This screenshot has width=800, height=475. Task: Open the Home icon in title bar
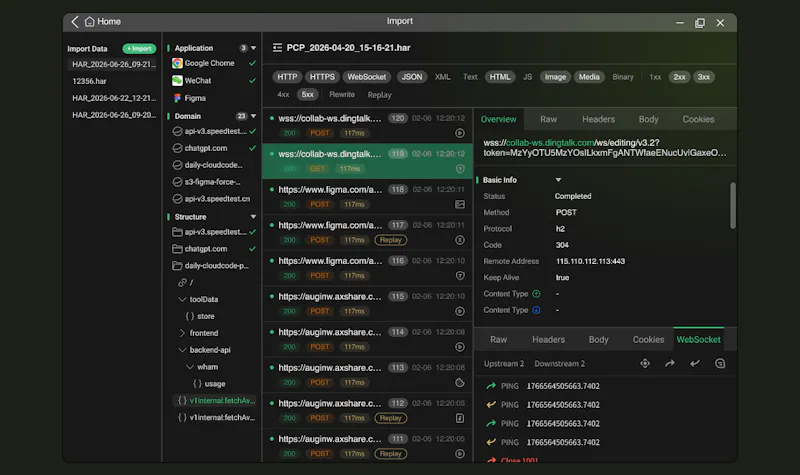(90, 21)
